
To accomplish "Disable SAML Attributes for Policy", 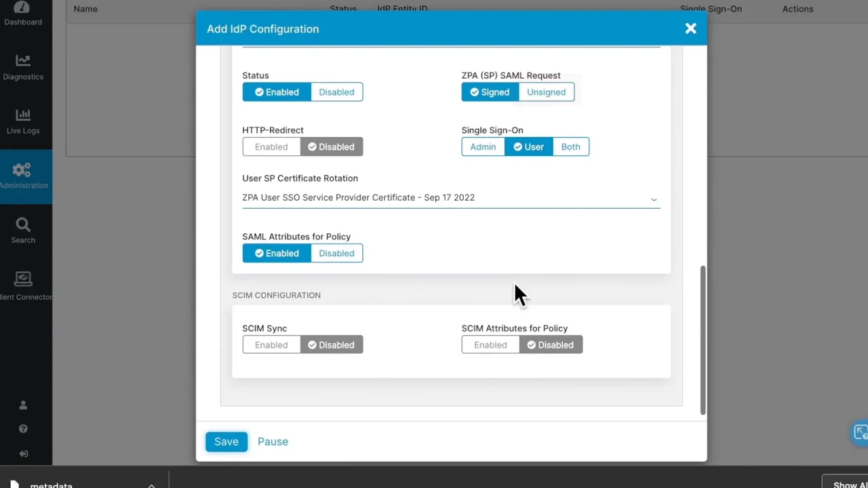I will point(336,253).
